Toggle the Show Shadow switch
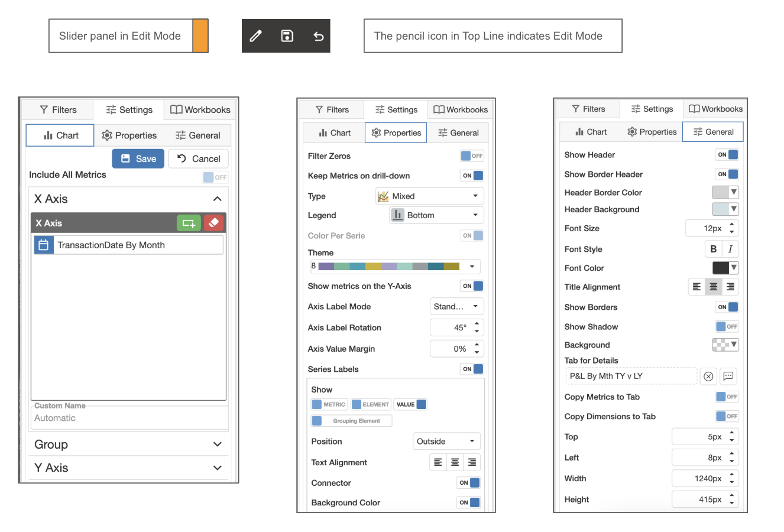The width and height of the screenshot is (784, 532). coord(727,326)
